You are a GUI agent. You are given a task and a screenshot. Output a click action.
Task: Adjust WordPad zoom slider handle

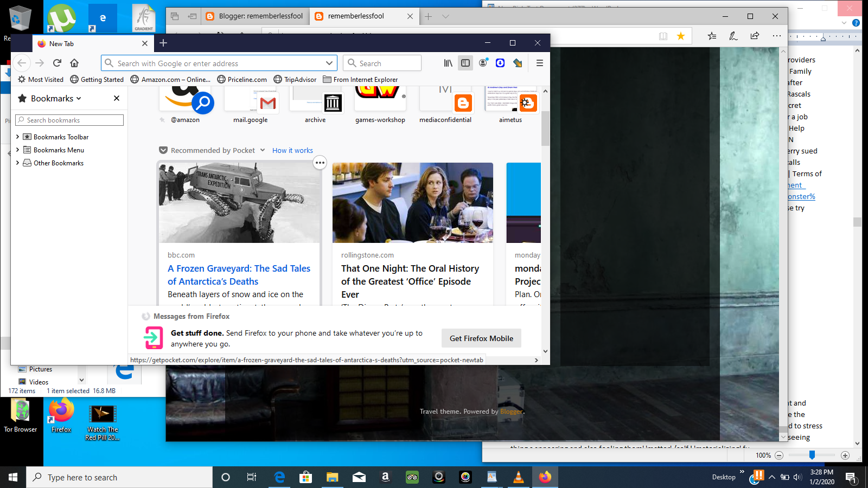[812, 455]
